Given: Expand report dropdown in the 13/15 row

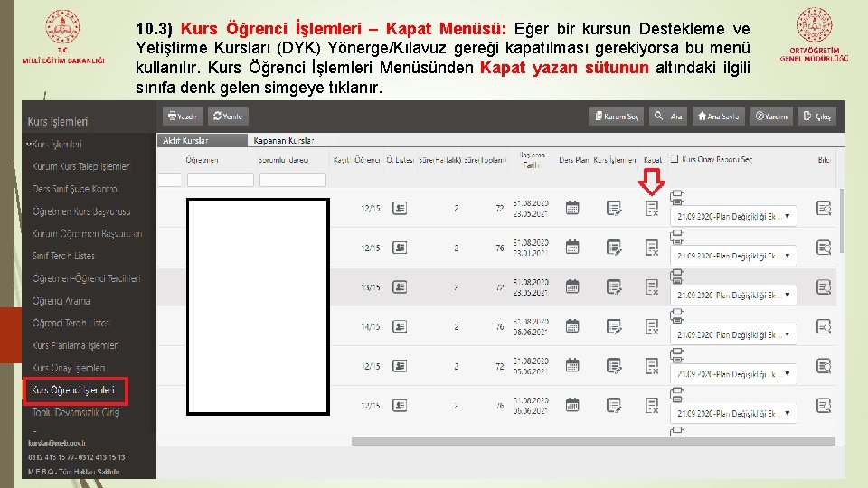Looking at the screenshot, I should point(733,295).
